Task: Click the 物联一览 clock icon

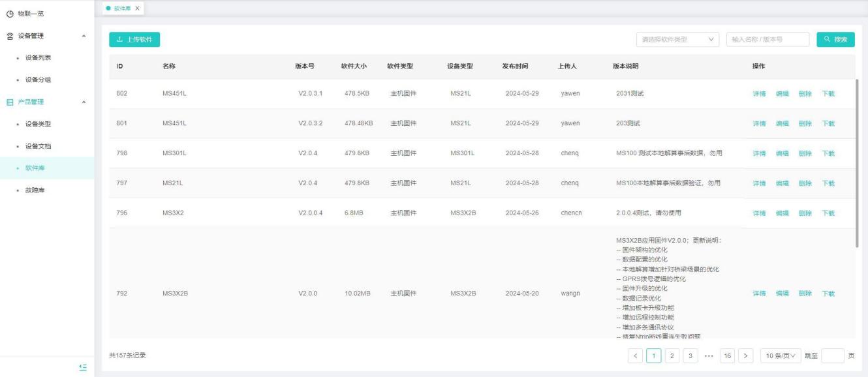Action: point(8,14)
